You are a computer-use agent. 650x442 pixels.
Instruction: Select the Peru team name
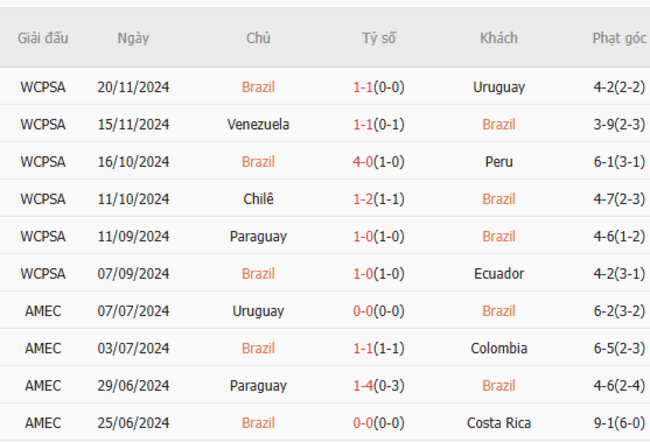point(499,161)
